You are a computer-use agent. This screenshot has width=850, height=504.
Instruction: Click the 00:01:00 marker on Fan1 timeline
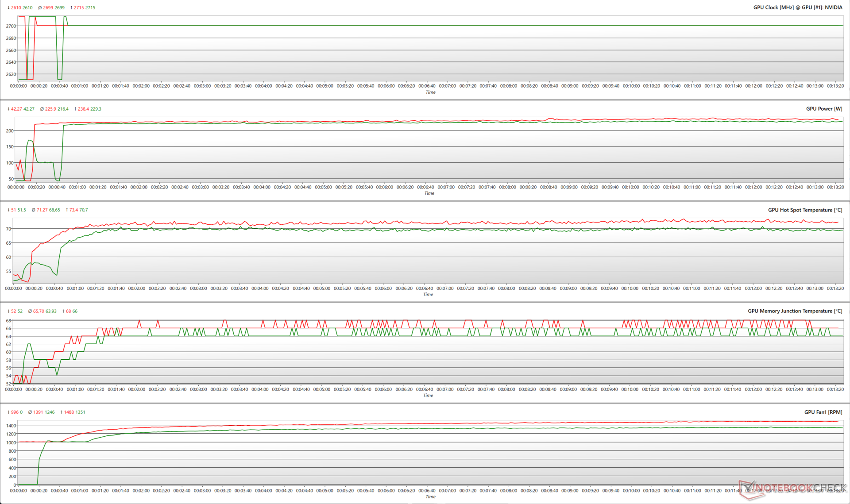click(x=80, y=490)
